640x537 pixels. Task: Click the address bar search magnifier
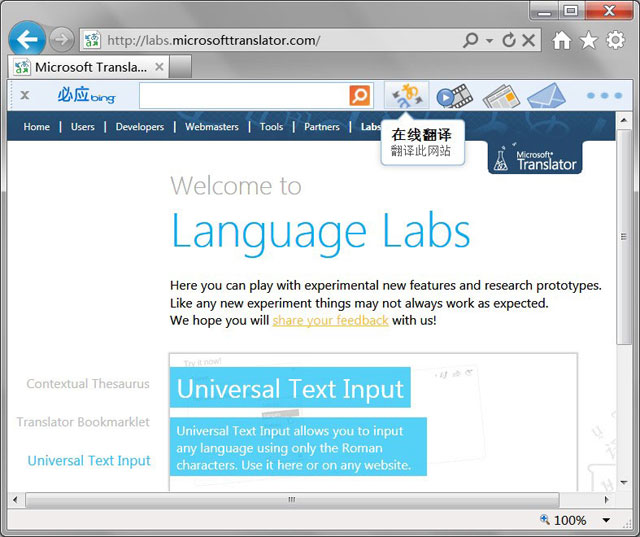471,40
